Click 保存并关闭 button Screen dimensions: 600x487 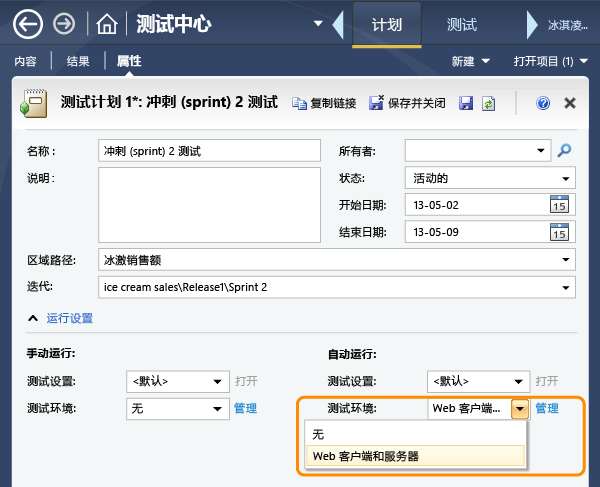pyautogui.click(x=407, y=103)
